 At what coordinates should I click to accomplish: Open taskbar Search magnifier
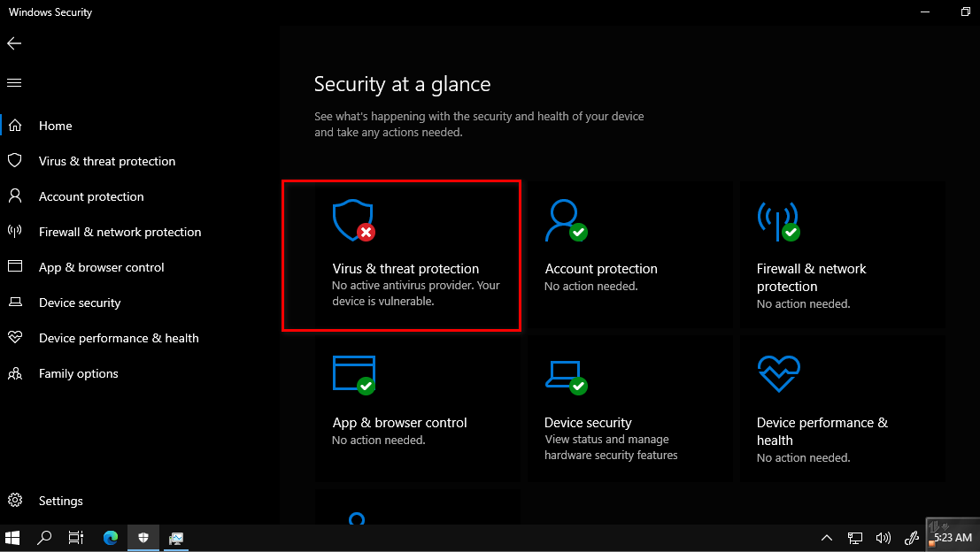pyautogui.click(x=44, y=538)
